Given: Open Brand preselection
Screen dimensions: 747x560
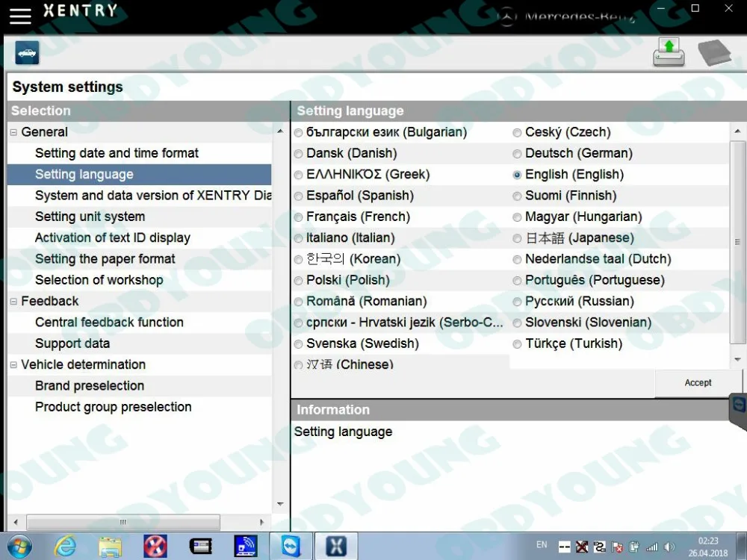Looking at the screenshot, I should point(90,386).
